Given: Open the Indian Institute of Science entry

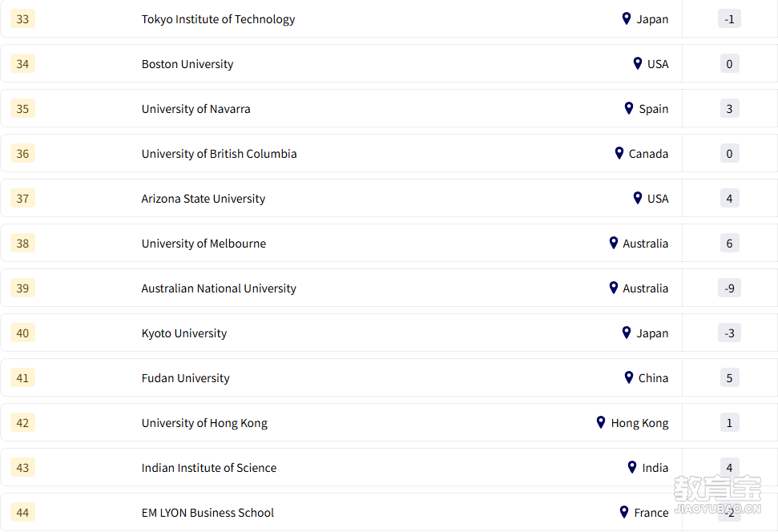Looking at the screenshot, I should click(209, 468).
